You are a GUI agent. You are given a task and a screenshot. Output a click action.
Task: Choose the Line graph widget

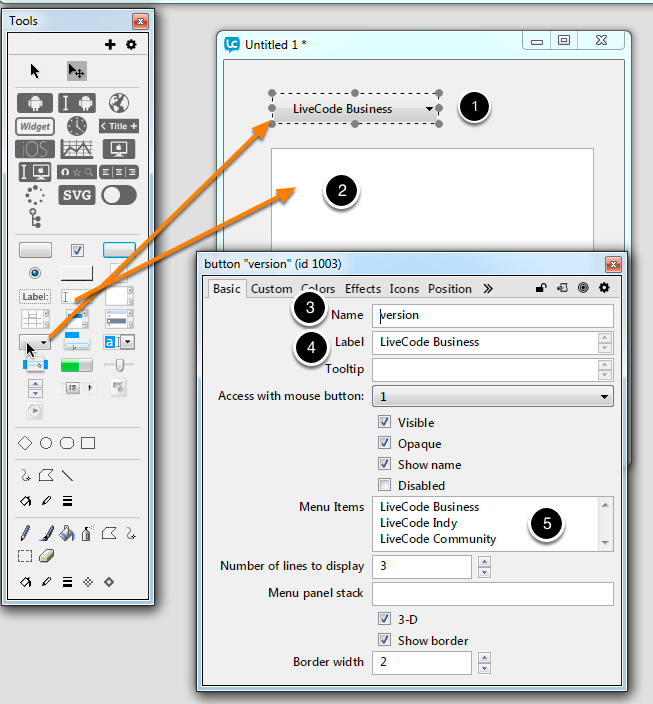pyautogui.click(x=77, y=149)
